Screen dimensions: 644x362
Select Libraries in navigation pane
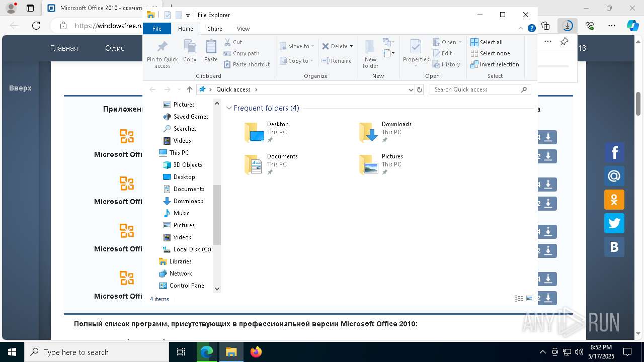coord(176,261)
